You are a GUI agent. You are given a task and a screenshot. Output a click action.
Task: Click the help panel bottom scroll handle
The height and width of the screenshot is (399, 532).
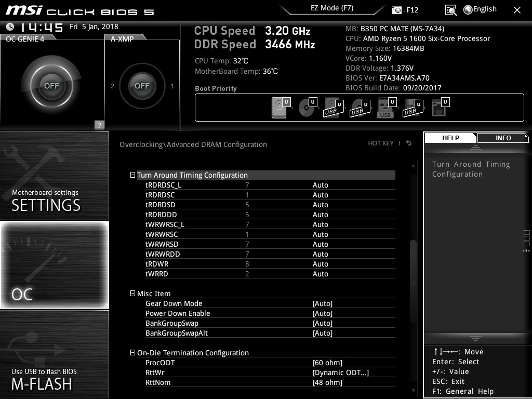(x=476, y=338)
